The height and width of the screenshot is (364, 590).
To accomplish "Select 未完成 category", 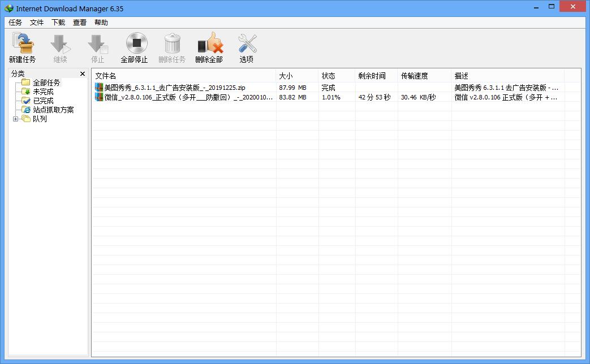I will pyautogui.click(x=43, y=92).
